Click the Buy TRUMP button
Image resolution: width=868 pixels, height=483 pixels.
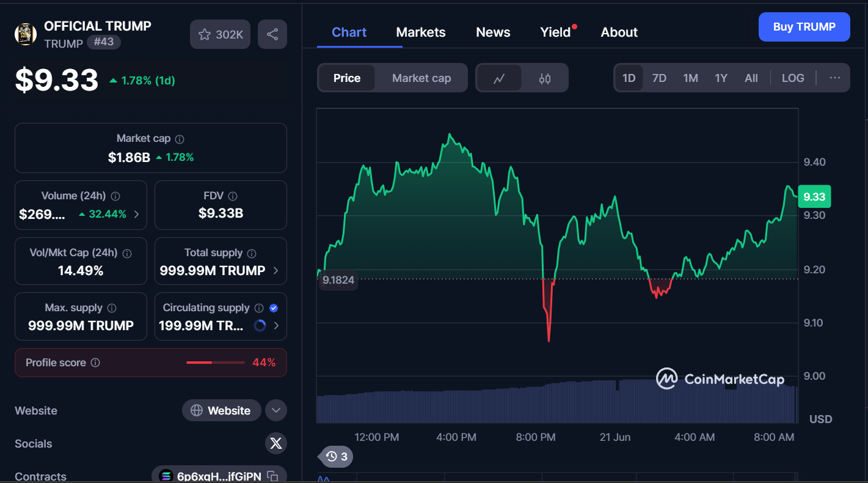[x=804, y=27]
